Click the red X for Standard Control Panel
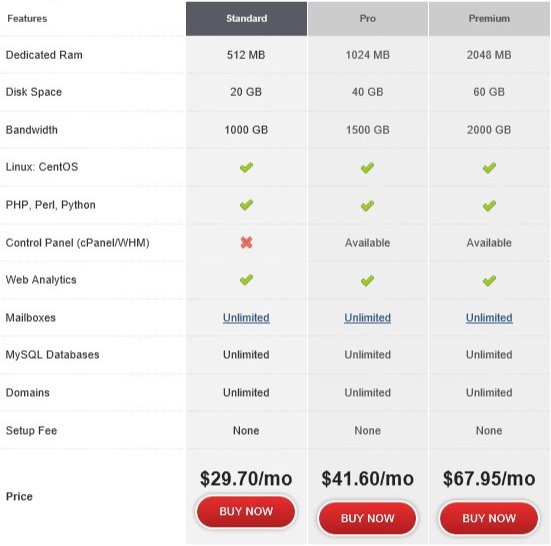The image size is (551, 546). (246, 242)
